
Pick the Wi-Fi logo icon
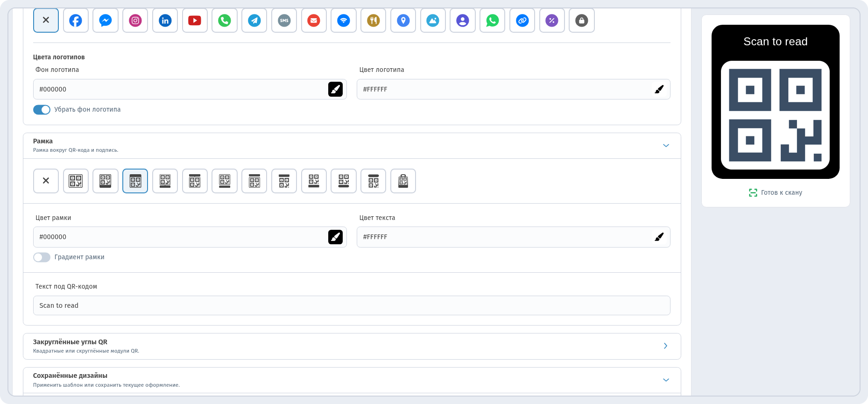(x=344, y=21)
